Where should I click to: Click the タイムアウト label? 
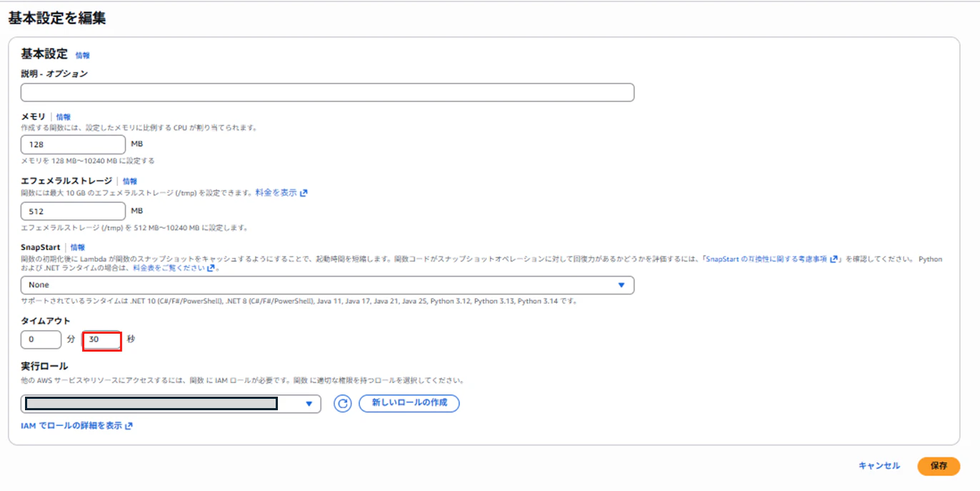(46, 321)
